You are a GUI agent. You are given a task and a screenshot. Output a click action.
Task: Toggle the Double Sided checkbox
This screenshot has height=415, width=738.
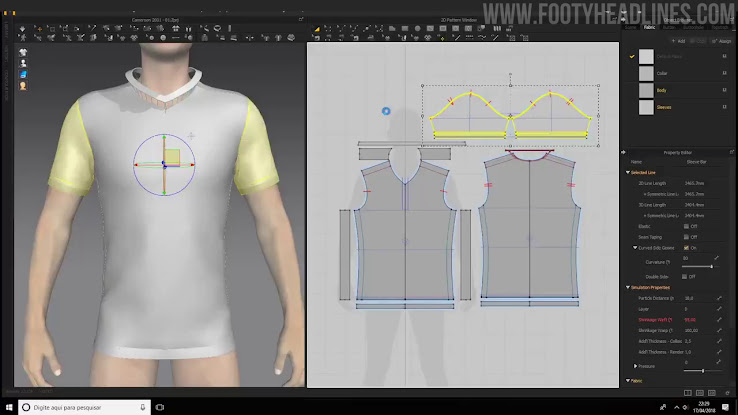684,277
